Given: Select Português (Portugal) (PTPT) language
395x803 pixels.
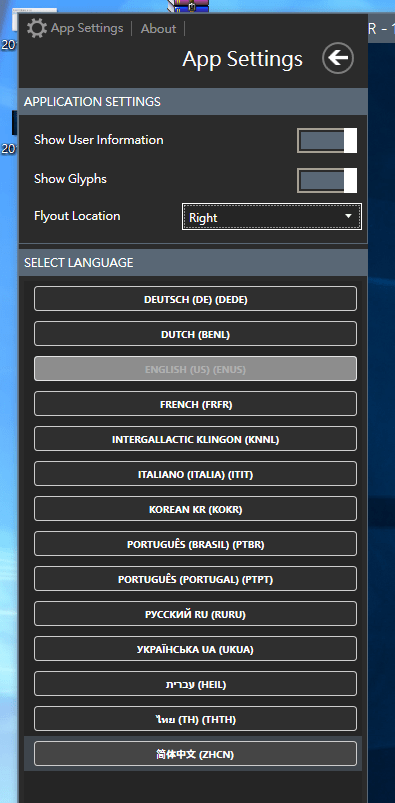Looking at the screenshot, I should (195, 579).
